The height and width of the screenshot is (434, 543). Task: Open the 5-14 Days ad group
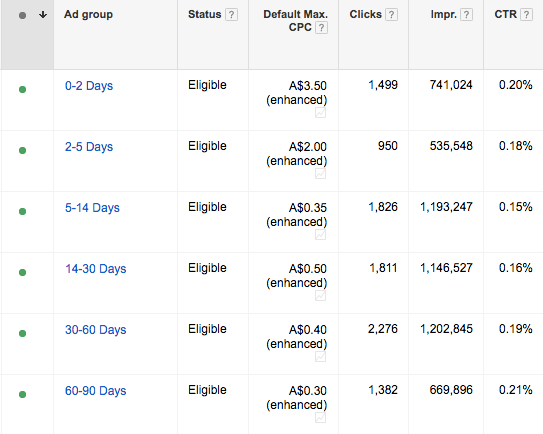coord(92,207)
